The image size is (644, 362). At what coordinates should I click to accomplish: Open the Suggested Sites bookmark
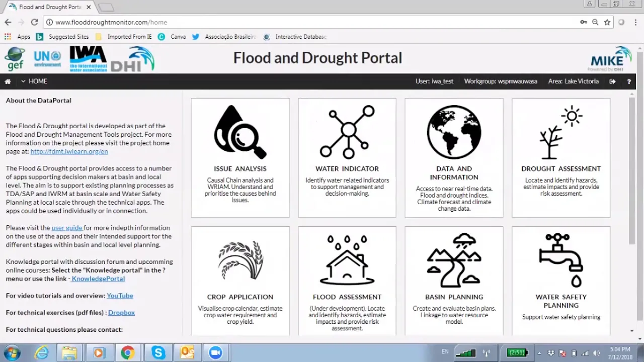point(62,37)
